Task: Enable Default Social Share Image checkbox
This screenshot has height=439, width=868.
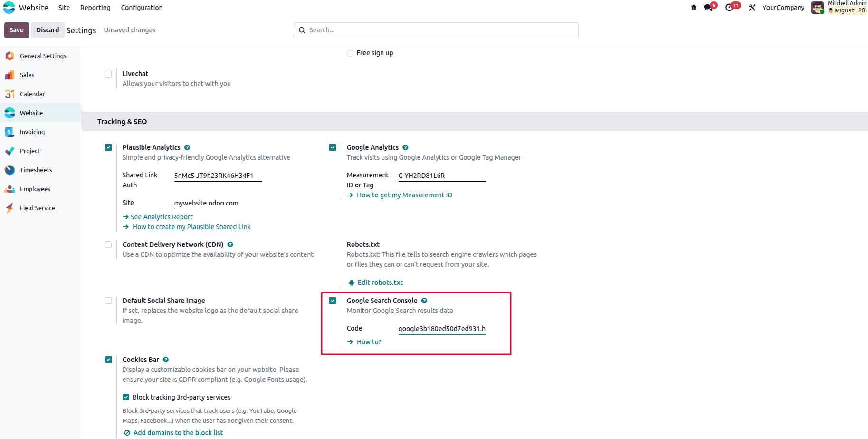Action: coord(108,301)
